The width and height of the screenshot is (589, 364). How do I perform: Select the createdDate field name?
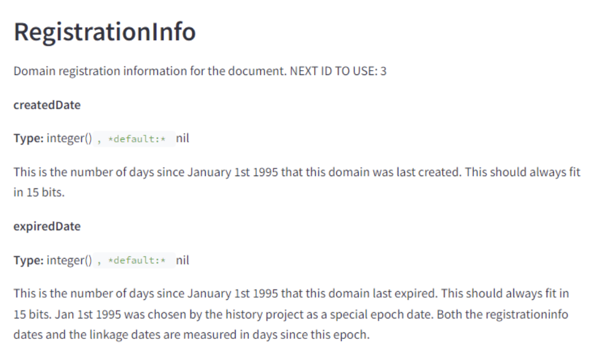(47, 105)
